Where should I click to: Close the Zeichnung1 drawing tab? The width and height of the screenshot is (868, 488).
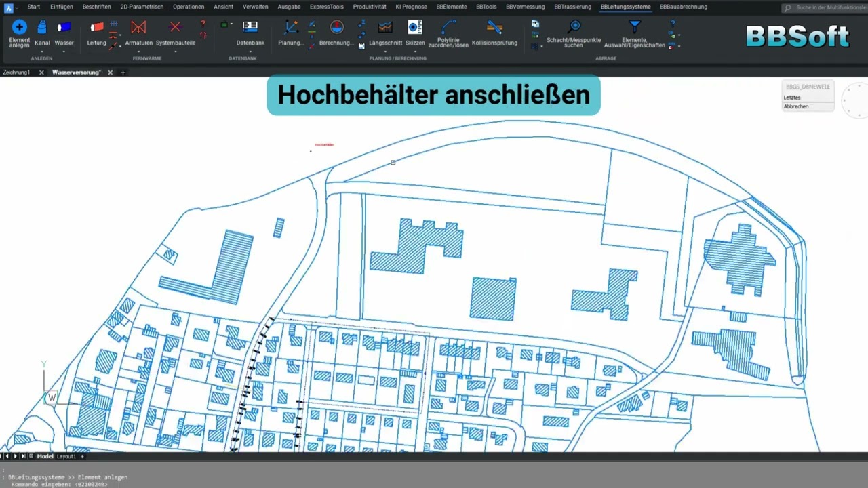[41, 73]
